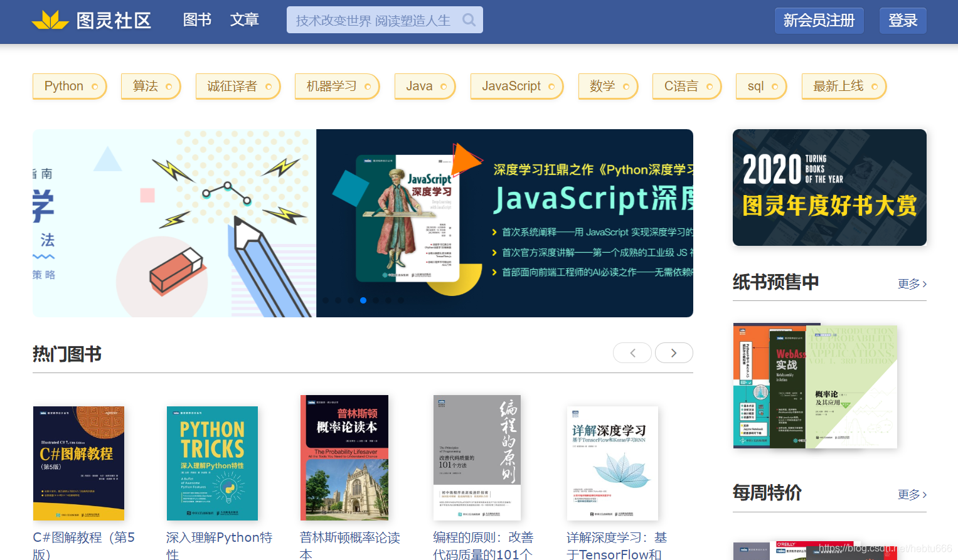Viewport: 958px width, 560px height.
Task: Click the 深入理解Python特性 title link
Action: (x=219, y=546)
